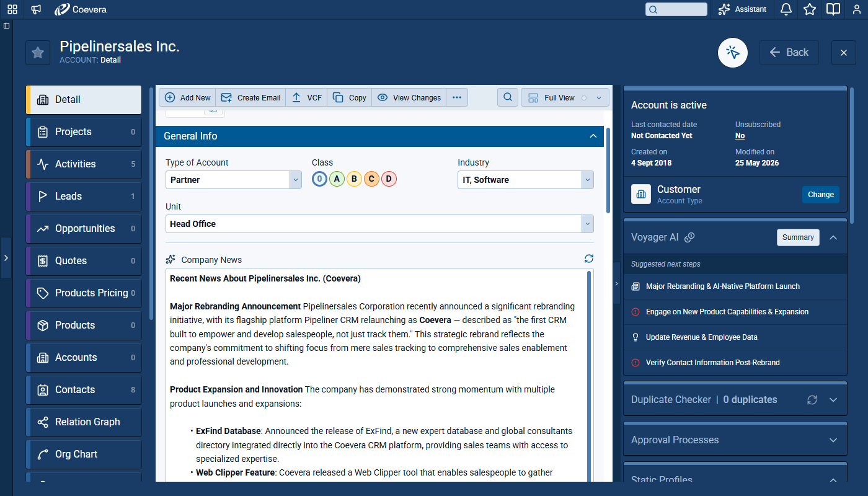Open the apps grid menu icon

click(x=12, y=9)
